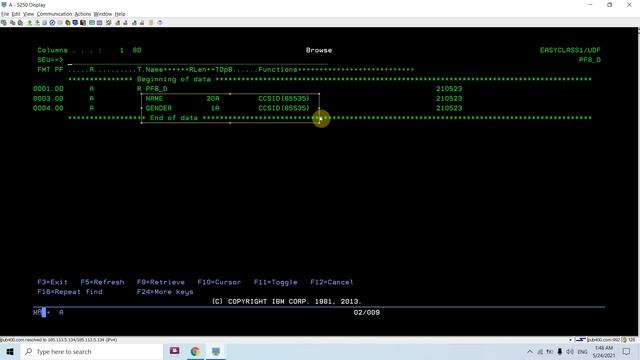The height and width of the screenshot is (360, 640).
Task: Click the green down-arrow receive icon
Action: 37,23
